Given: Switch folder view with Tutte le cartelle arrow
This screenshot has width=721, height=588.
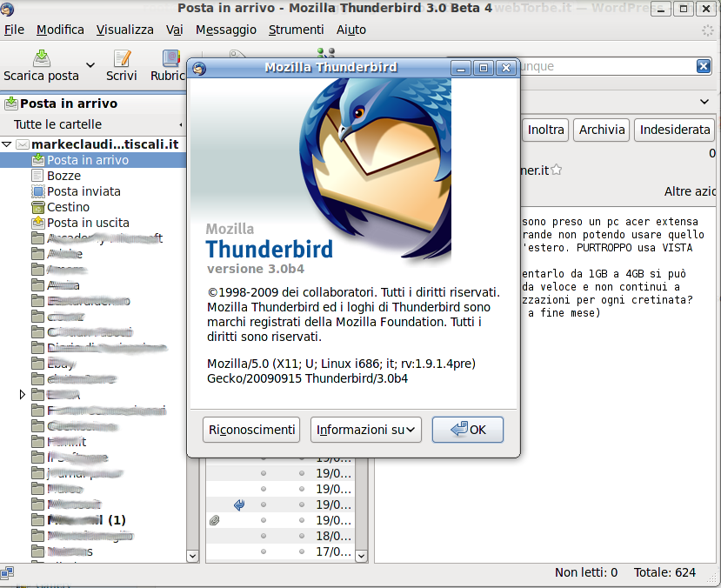Looking at the screenshot, I should 181,124.
